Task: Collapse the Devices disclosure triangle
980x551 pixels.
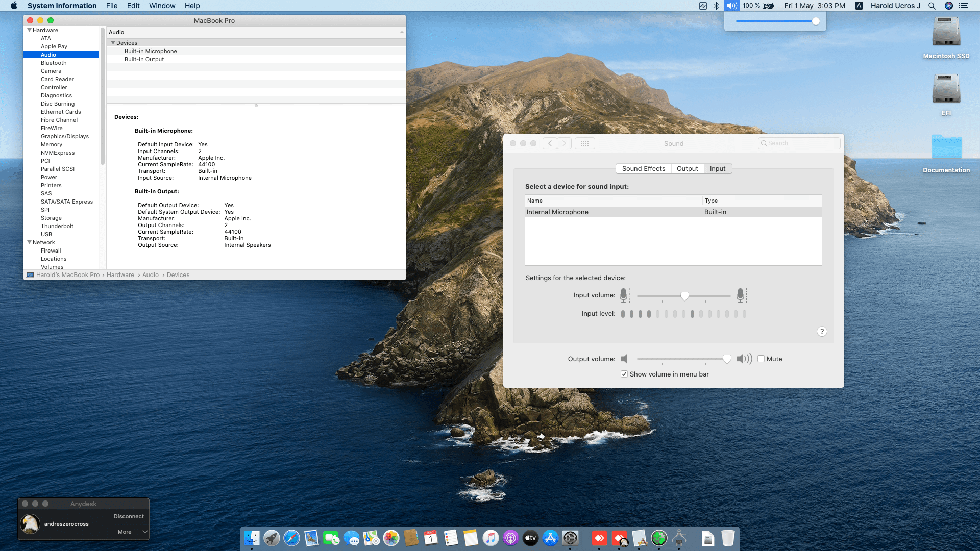Action: 113,43
